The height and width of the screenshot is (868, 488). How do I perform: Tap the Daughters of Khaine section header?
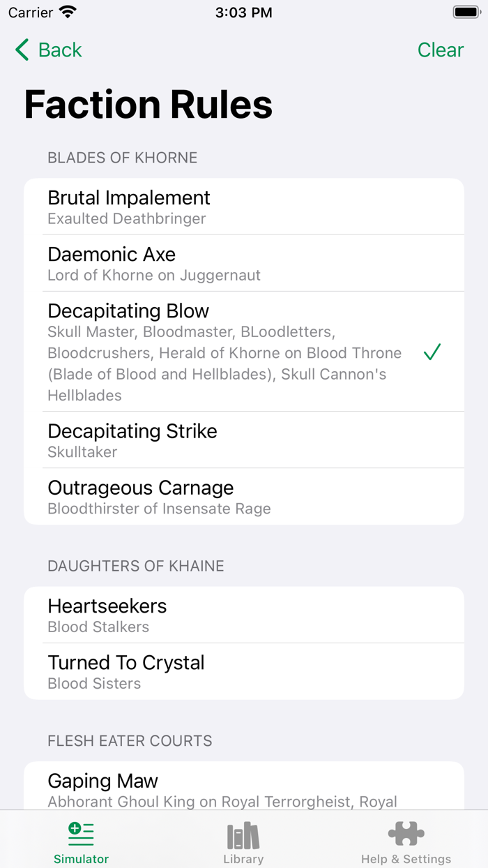[x=136, y=566]
